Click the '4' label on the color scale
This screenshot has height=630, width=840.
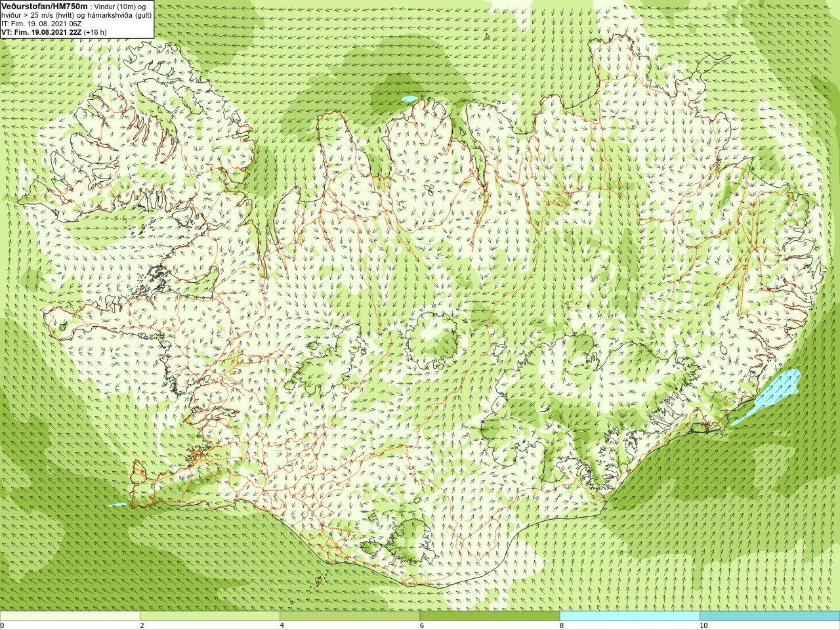(282, 625)
